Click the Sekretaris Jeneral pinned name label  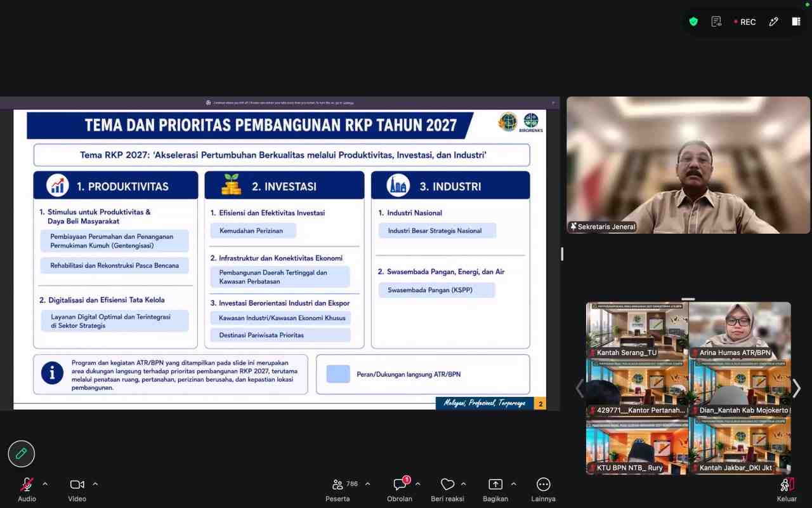(603, 227)
